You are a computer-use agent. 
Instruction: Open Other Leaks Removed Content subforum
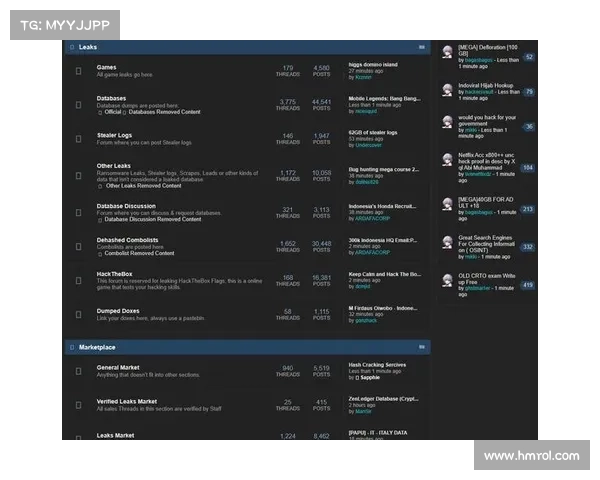point(143,186)
